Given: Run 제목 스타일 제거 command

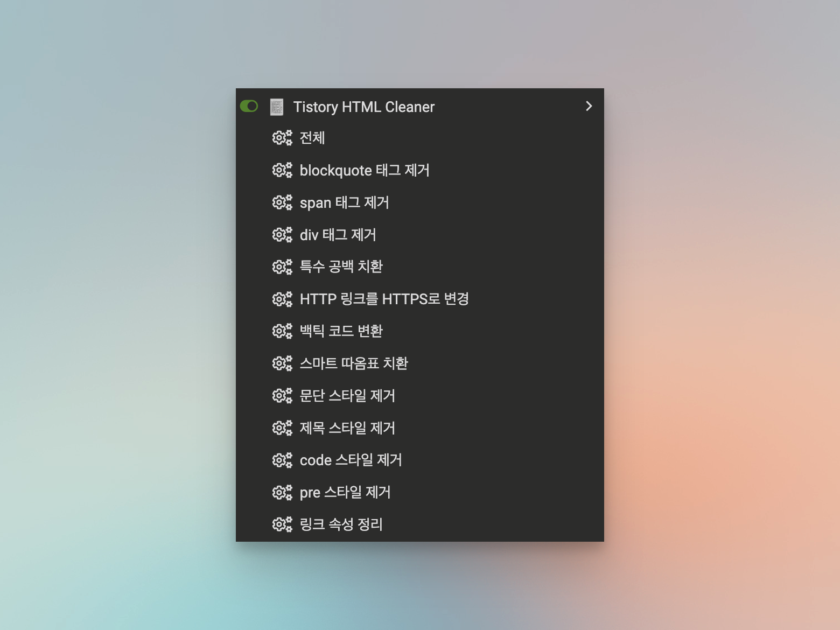Looking at the screenshot, I should [347, 428].
